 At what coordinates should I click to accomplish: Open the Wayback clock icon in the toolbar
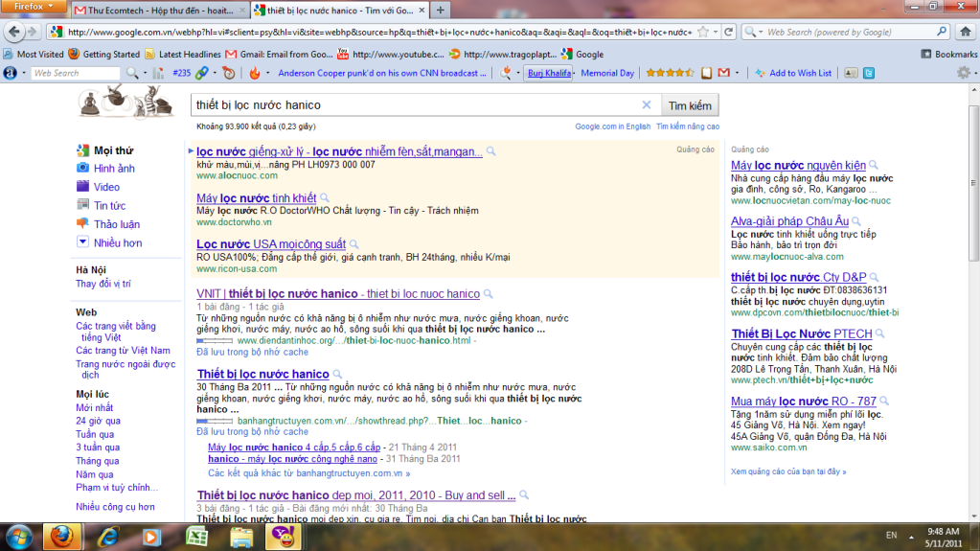tap(229, 73)
